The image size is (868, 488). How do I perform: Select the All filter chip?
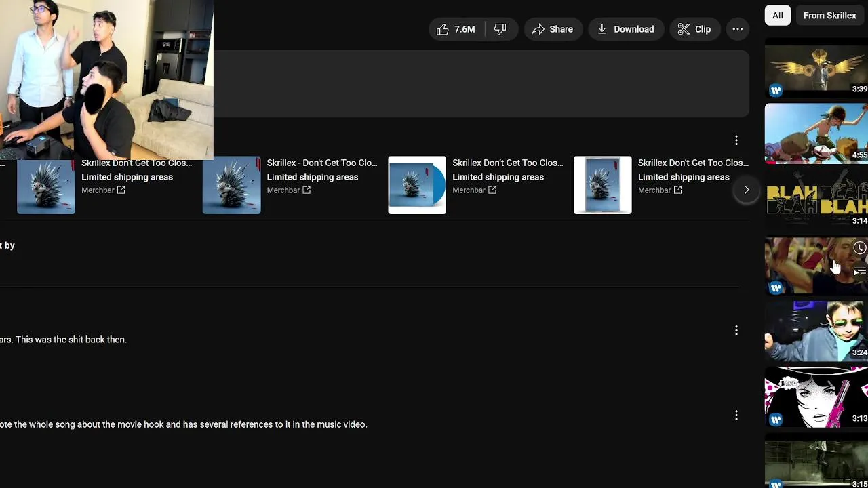[x=778, y=15]
